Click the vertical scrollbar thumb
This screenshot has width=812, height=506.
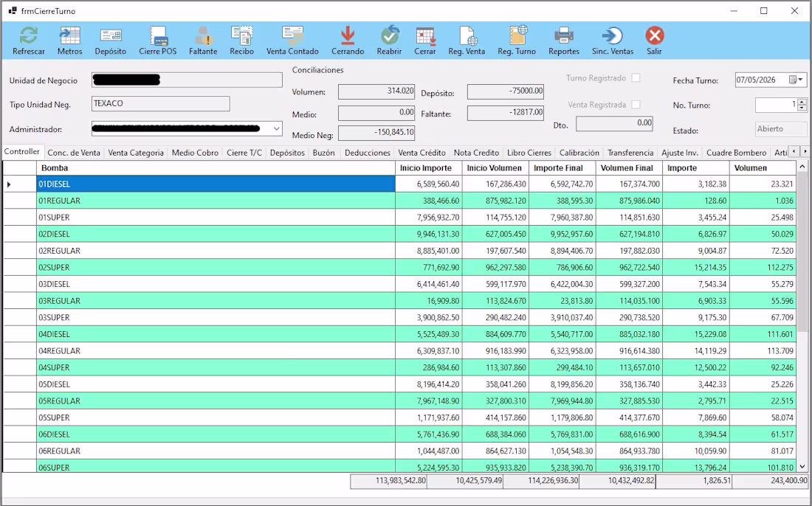(x=802, y=252)
